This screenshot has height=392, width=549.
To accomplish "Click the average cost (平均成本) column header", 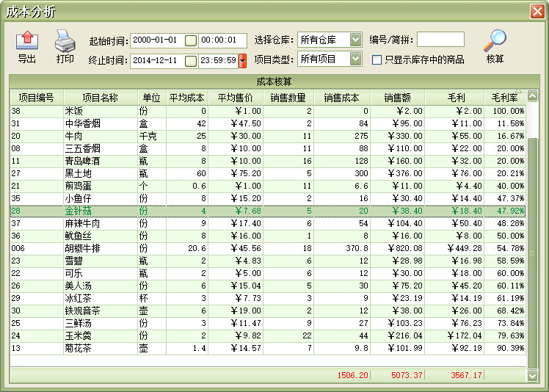I will [x=186, y=98].
